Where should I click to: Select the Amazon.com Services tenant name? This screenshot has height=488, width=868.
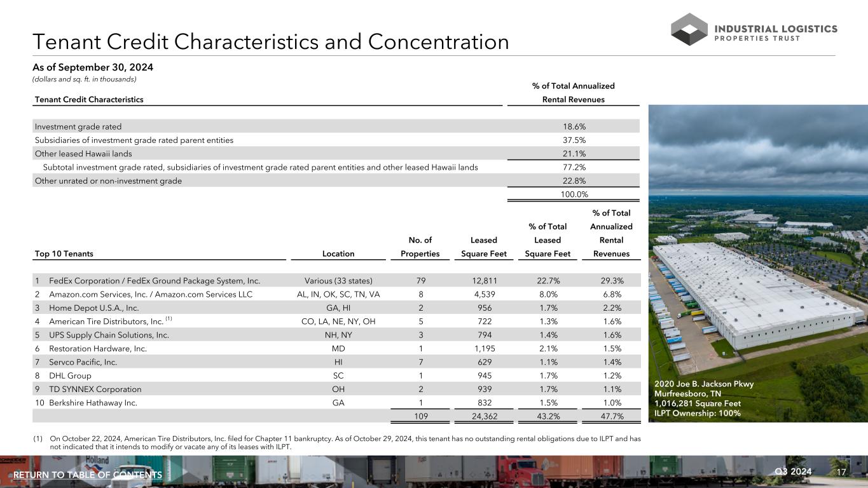[x=151, y=294]
